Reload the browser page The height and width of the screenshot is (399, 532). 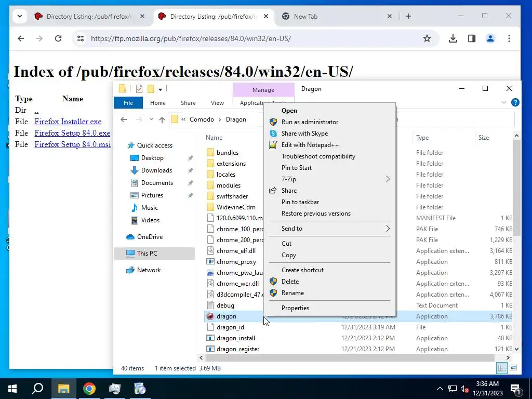click(58, 38)
